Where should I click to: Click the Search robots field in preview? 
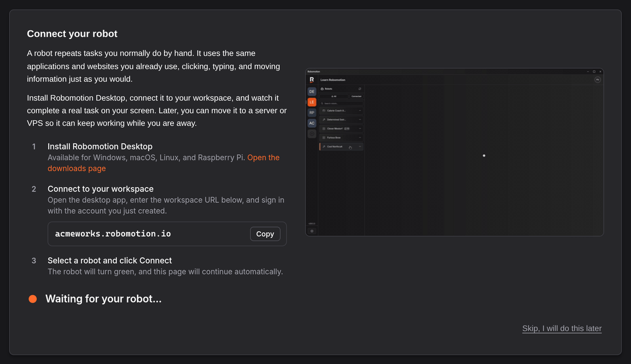point(341,103)
